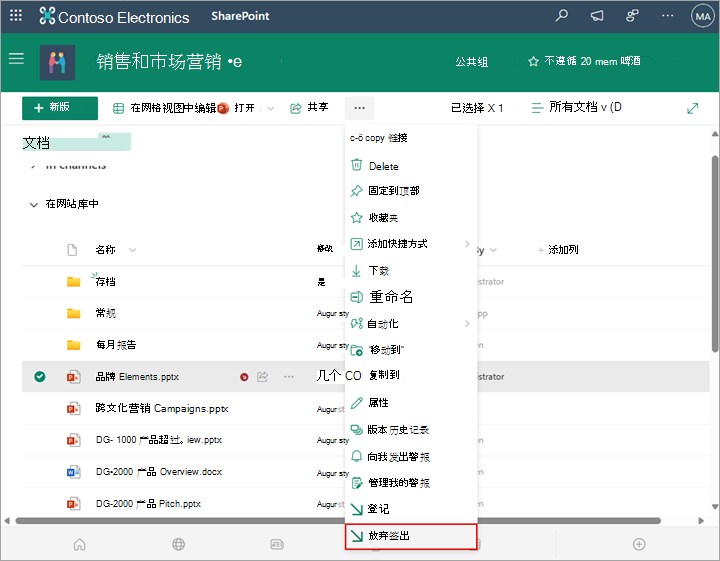720x561 pixels.
Task: Open 跨文化营销 Campaigns.pptx
Action: coord(162,408)
